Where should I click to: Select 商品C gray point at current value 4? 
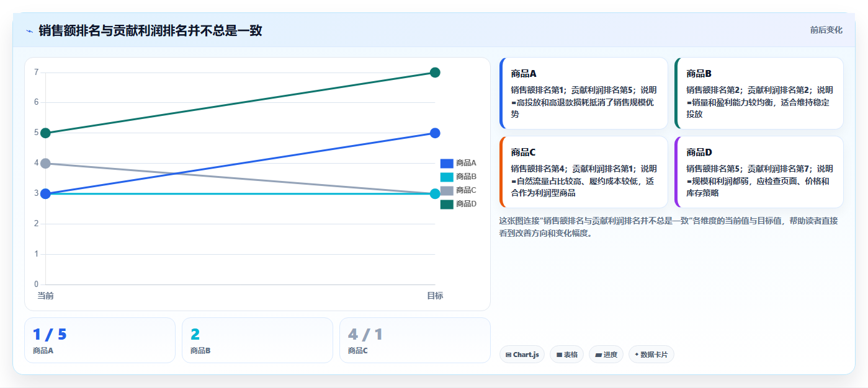click(x=45, y=163)
